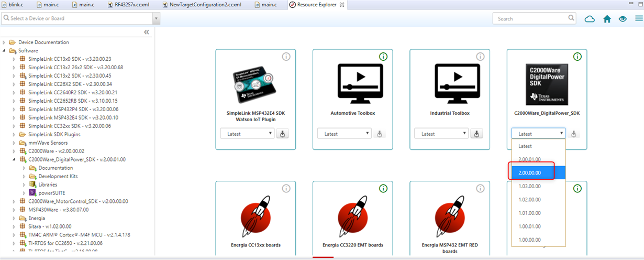The height and width of the screenshot is (260, 644).
Task: Collapse the Software tree node
Action: pyautogui.click(x=4, y=50)
